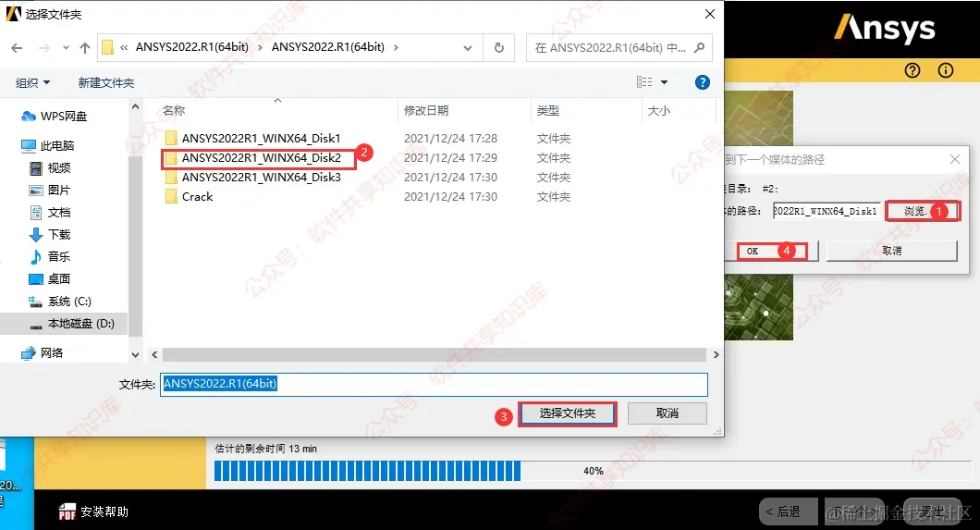
Task: Open file dialog help icon
Action: 703,82
